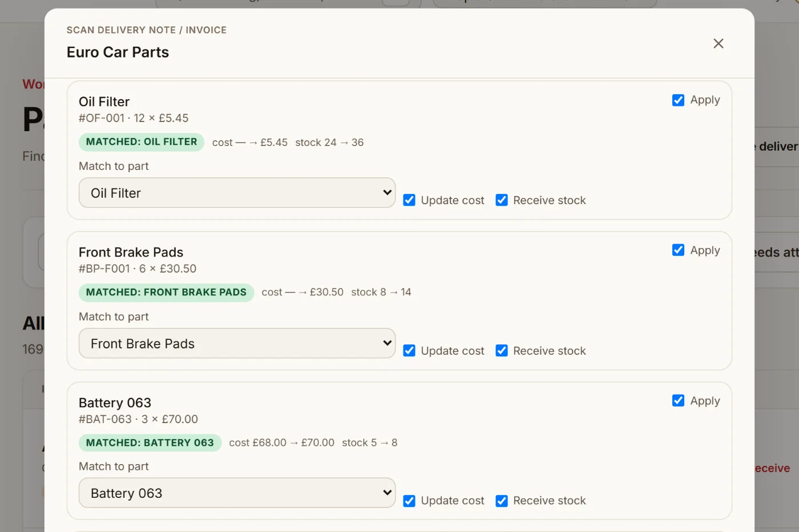The image size is (799, 532).
Task: Toggle Receive stock for Battery 063
Action: point(502,501)
